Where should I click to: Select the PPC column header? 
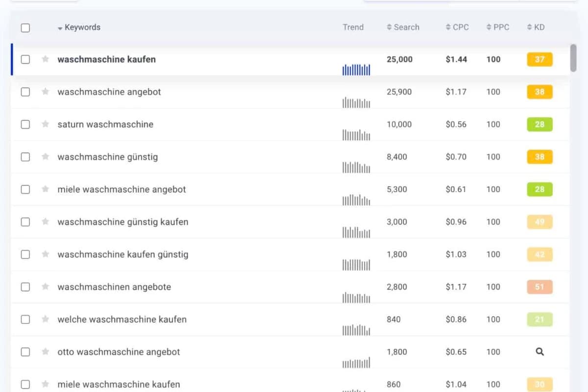(498, 27)
